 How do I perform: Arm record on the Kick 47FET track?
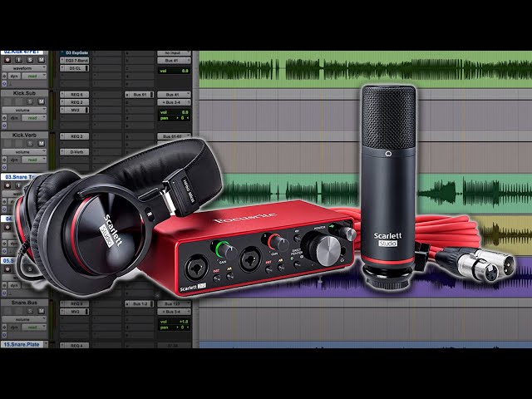(7, 60)
